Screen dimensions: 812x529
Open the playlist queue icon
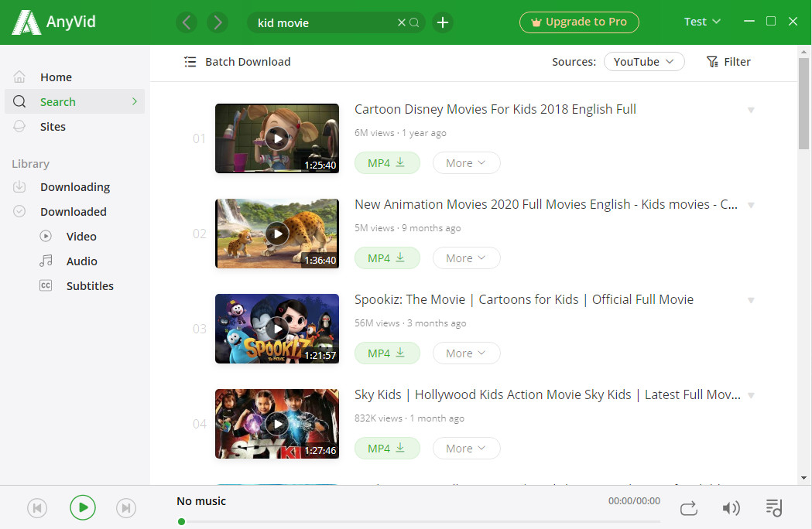[x=773, y=507]
